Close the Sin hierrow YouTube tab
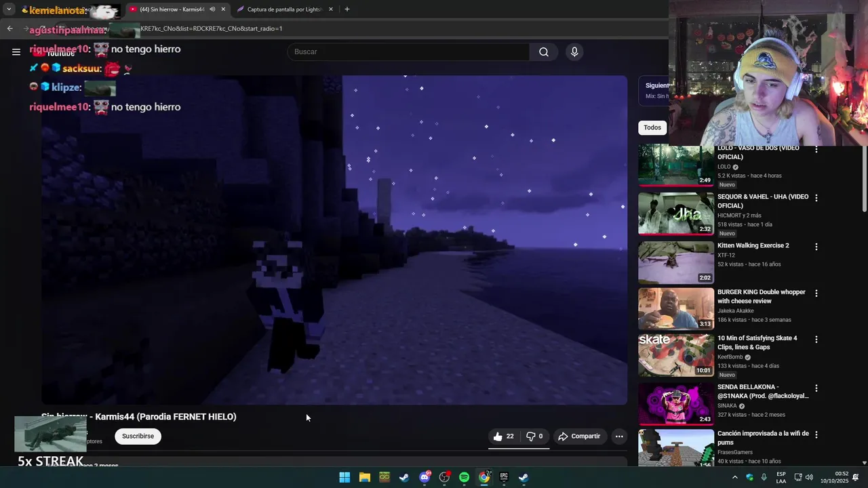This screenshot has height=488, width=868. (x=223, y=9)
